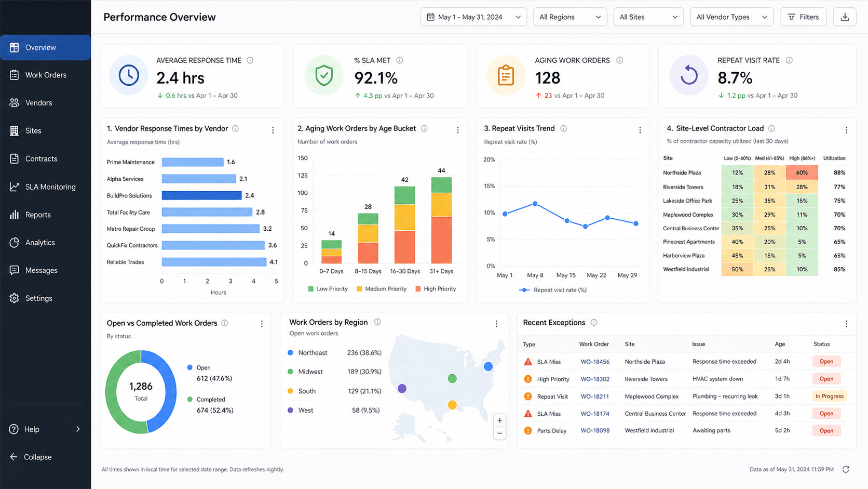The width and height of the screenshot is (868, 489).
Task: Click the May 8 data point on trend line
Action: tap(535, 204)
